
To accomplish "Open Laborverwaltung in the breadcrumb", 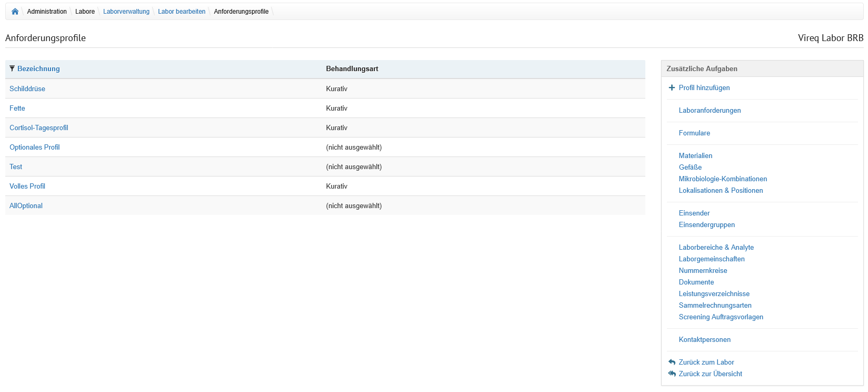I will [126, 12].
